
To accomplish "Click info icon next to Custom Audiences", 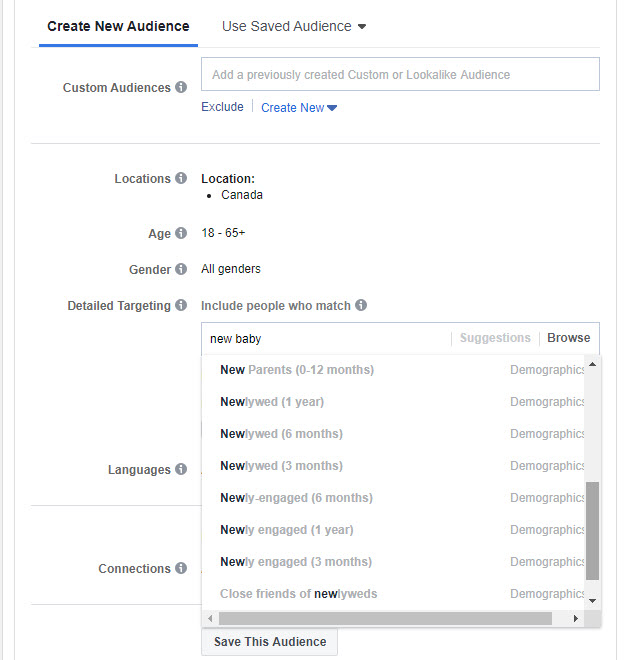I will tap(181, 88).
